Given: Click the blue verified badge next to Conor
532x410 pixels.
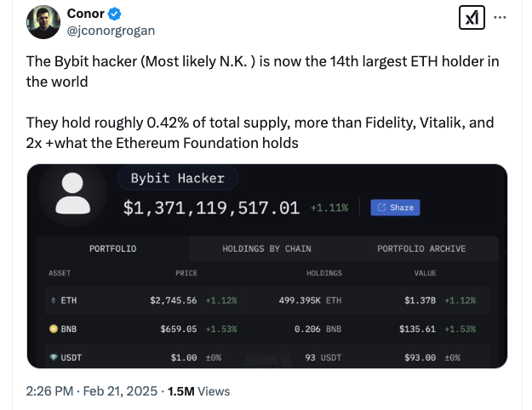Looking at the screenshot, I should coord(114,14).
